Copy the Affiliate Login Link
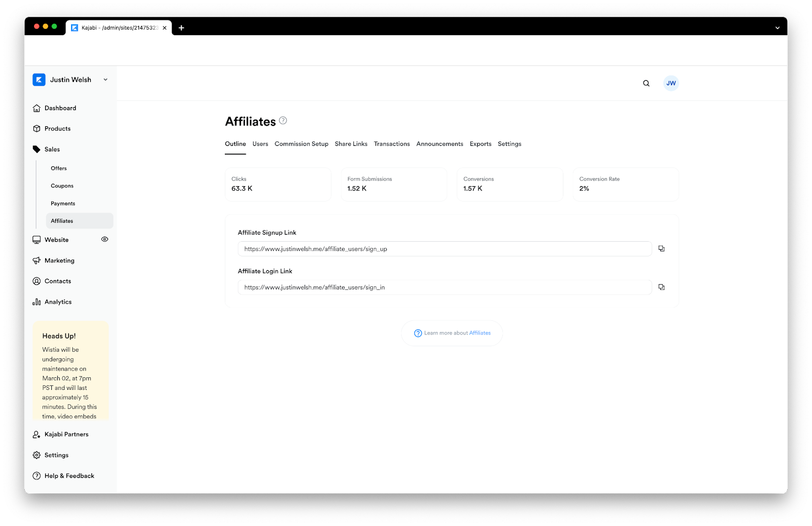 click(661, 287)
